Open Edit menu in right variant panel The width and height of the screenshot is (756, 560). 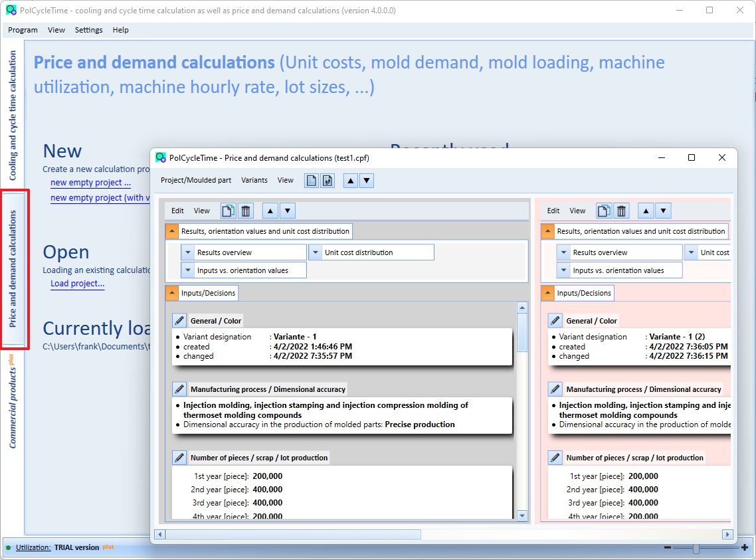click(553, 211)
